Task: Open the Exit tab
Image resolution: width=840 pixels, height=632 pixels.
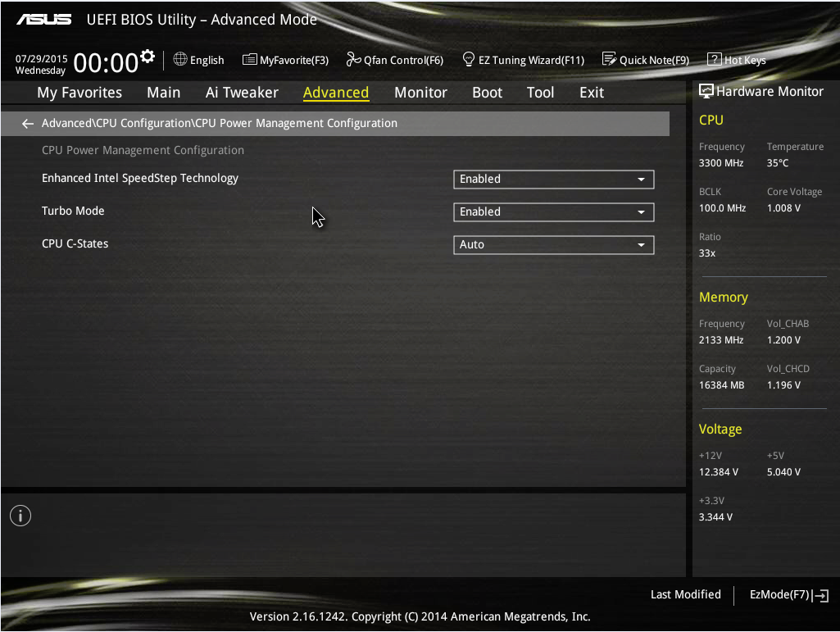Action: pos(592,93)
